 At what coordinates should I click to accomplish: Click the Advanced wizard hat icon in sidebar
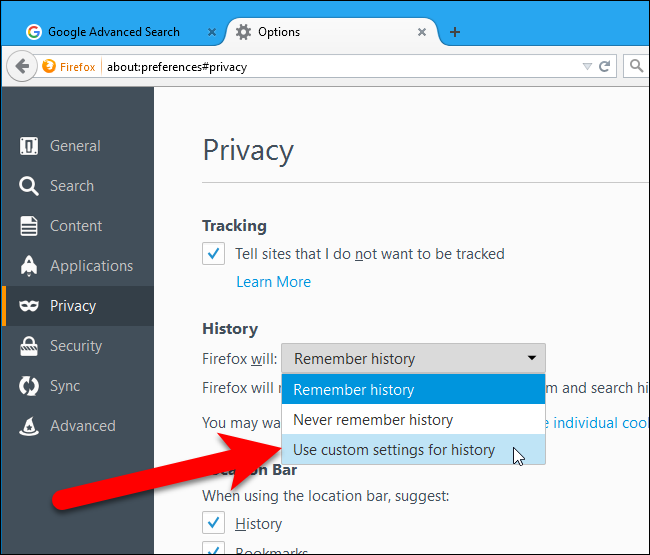point(29,426)
